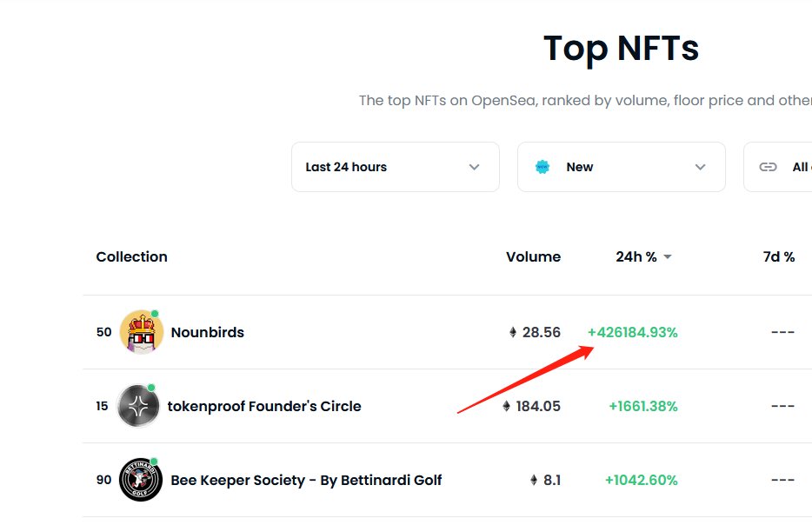Click the blue New badge icon

point(542,167)
